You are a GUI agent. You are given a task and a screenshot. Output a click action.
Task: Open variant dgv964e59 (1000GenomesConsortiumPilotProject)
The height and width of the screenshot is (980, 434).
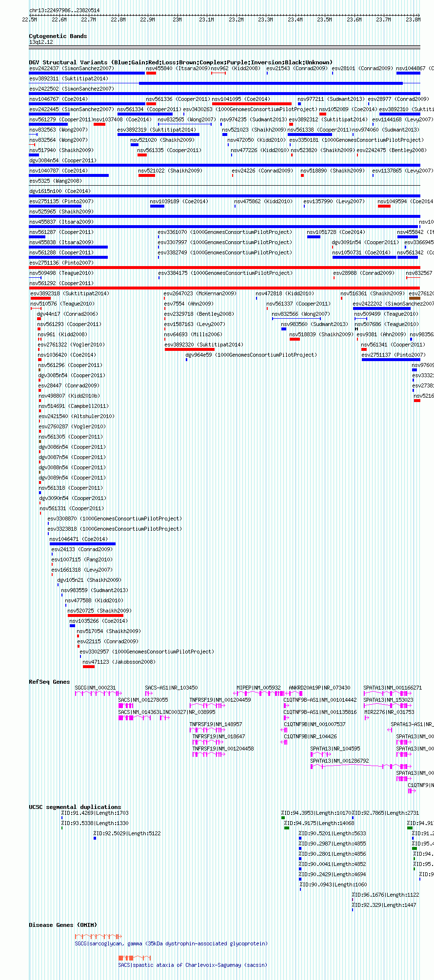(x=251, y=355)
